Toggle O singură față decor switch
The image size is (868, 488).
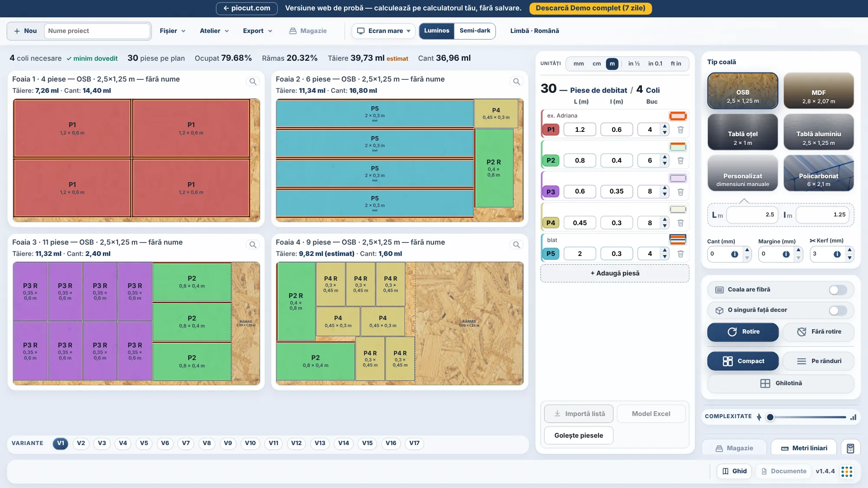(x=838, y=310)
